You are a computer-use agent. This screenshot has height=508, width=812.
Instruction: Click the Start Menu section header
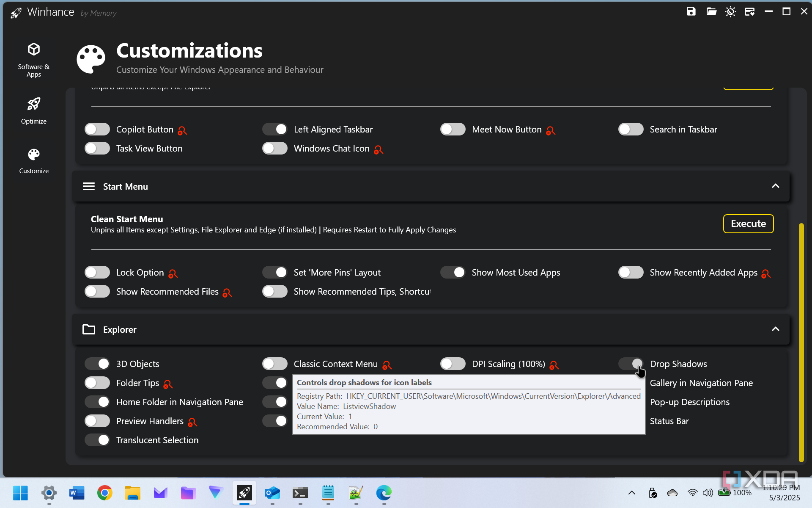pos(431,186)
